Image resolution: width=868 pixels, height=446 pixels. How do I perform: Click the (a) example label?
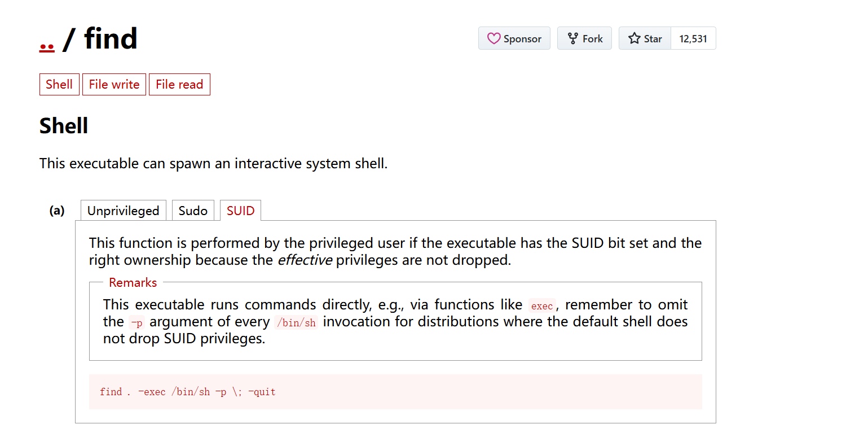point(57,211)
